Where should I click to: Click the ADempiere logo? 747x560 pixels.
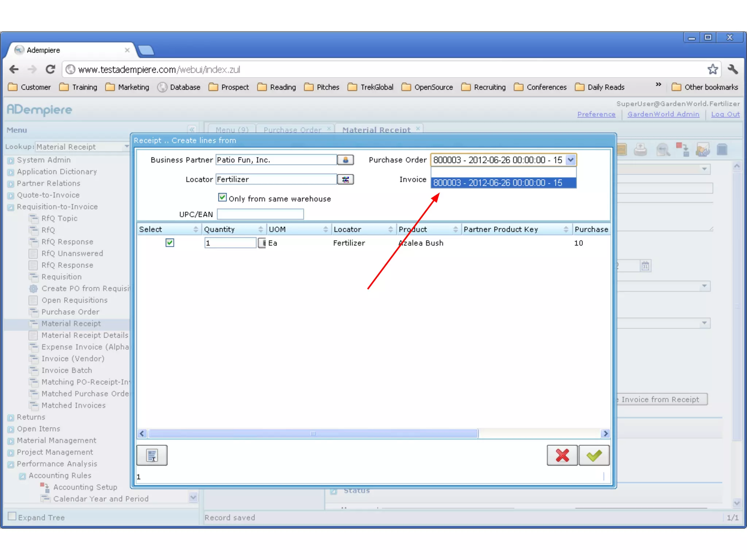(x=39, y=109)
